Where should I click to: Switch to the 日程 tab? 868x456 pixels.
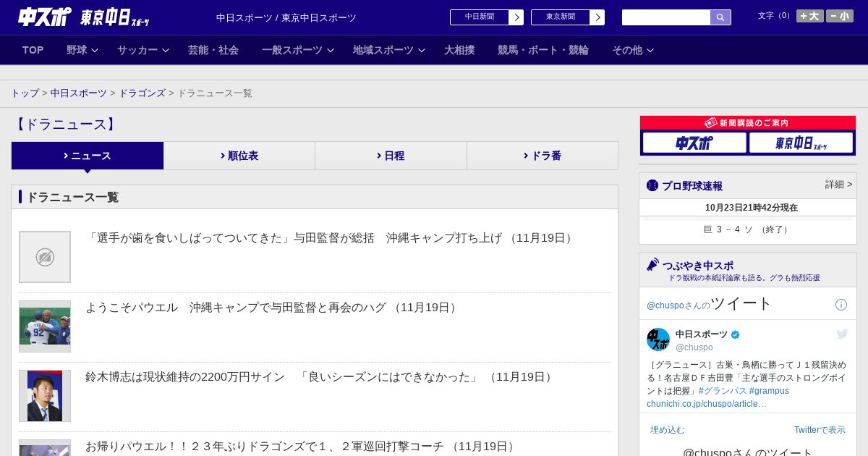pos(391,156)
